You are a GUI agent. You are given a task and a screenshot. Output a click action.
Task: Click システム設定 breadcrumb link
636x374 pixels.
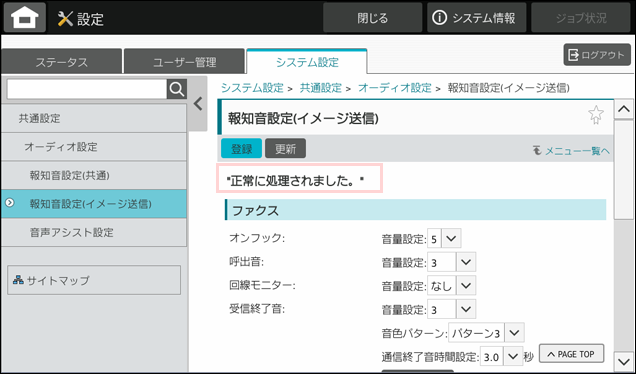click(252, 88)
